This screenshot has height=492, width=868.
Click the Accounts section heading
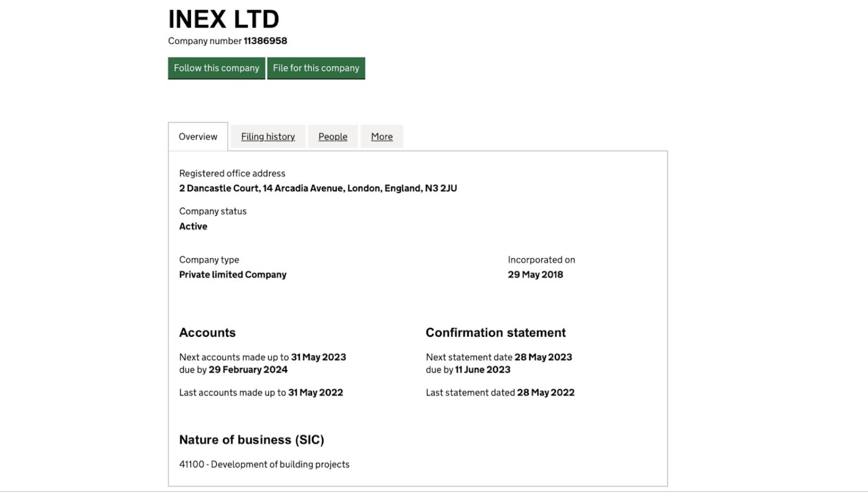pos(207,332)
